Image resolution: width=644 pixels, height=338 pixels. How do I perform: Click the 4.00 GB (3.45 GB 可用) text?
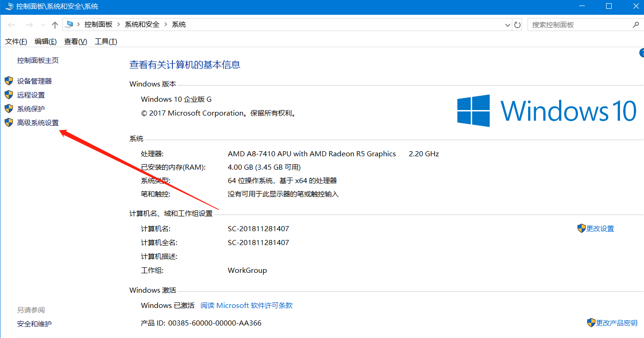[264, 167]
